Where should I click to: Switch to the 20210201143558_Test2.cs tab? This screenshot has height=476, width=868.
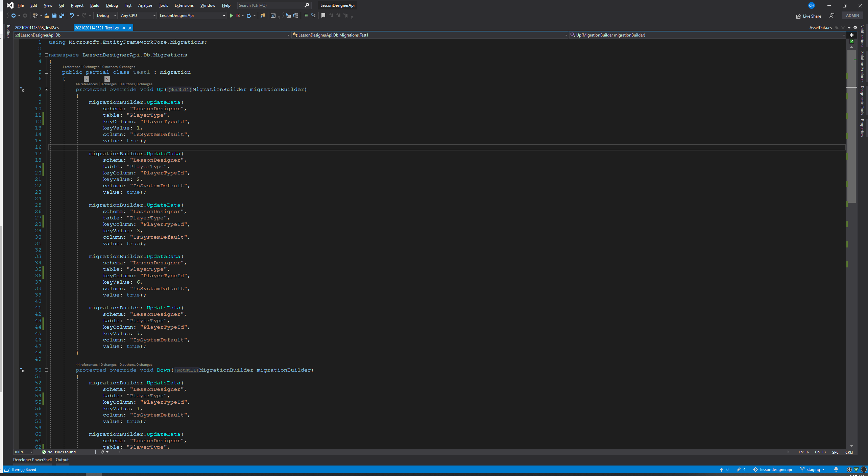click(x=37, y=28)
